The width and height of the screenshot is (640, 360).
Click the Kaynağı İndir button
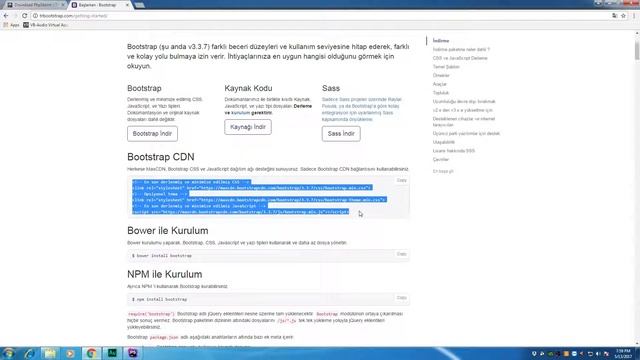pyautogui.click(x=248, y=127)
